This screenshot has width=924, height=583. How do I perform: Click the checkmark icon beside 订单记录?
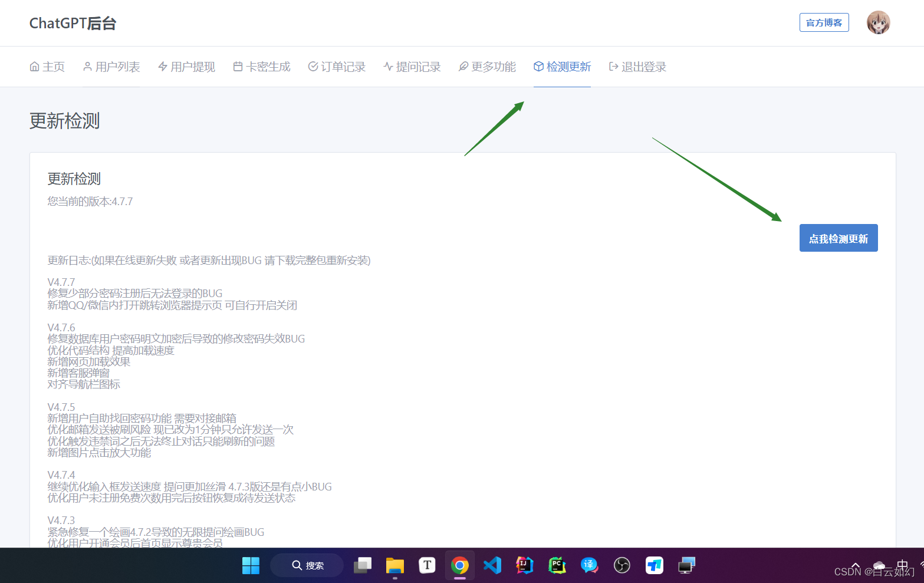click(x=313, y=67)
